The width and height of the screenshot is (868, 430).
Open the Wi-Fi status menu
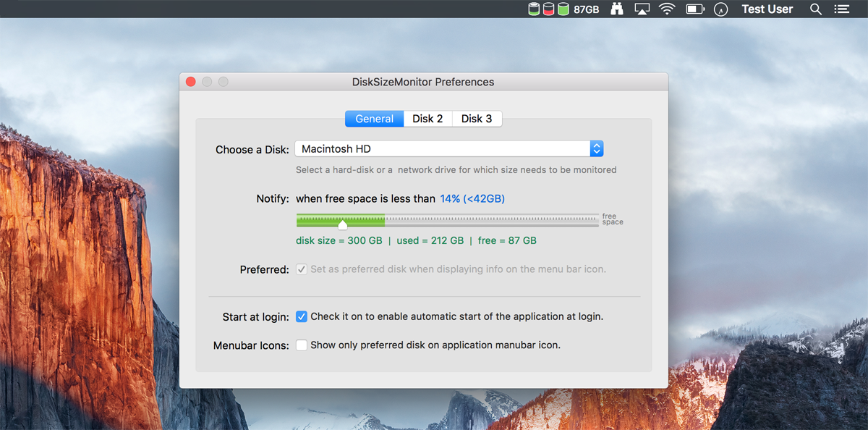click(666, 9)
